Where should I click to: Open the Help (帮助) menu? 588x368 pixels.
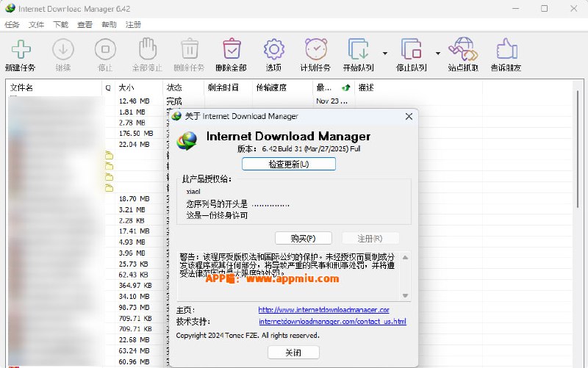pyautogui.click(x=109, y=25)
